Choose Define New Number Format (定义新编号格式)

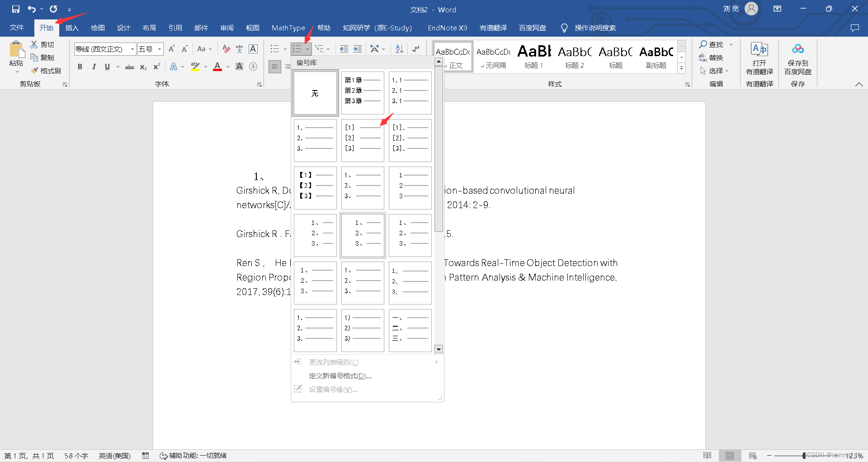tap(340, 376)
